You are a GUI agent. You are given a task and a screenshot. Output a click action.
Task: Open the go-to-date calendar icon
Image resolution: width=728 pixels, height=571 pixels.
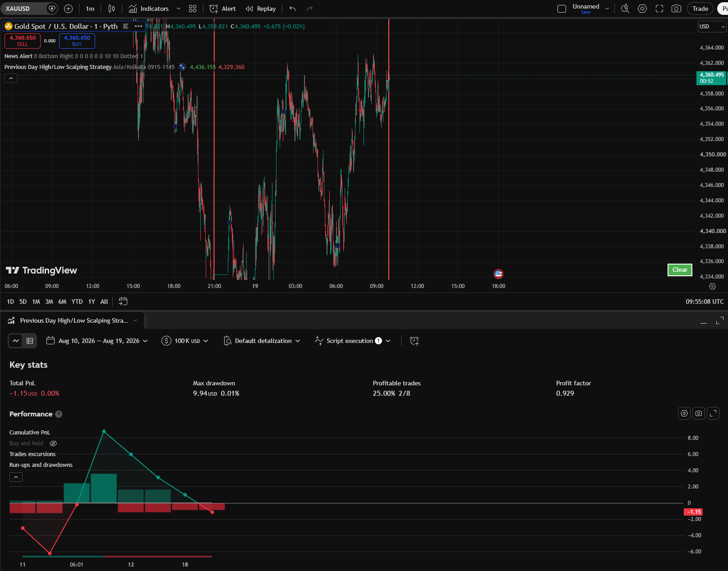click(x=123, y=301)
